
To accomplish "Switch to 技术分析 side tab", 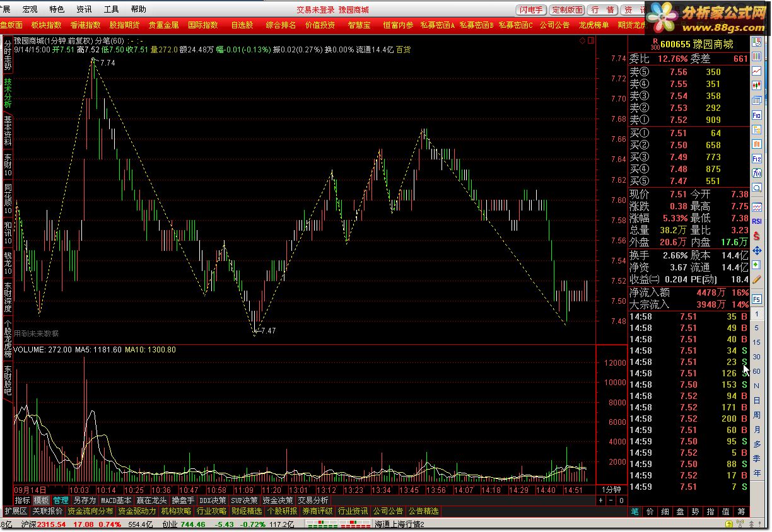I will pos(8,93).
